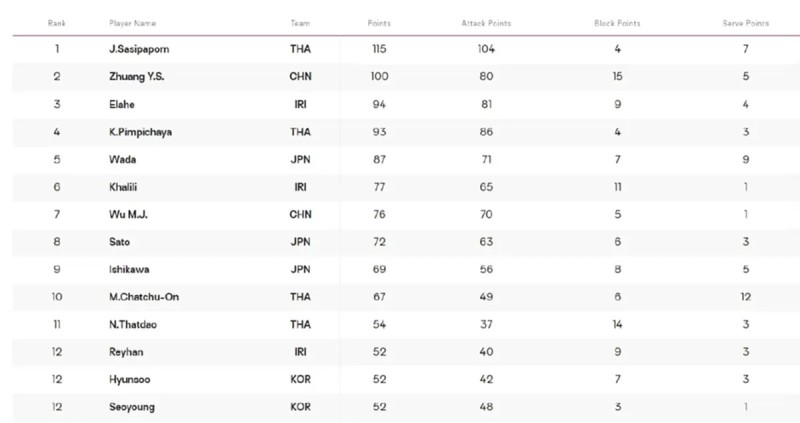Sort by Attack Points column header
Image resolution: width=800 pixels, height=423 pixels.
486,23
